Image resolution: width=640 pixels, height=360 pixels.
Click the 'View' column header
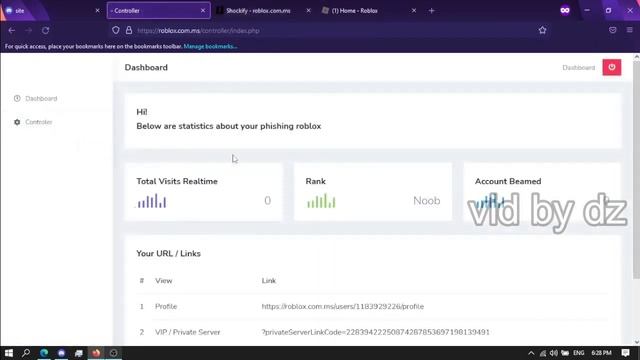[x=164, y=281]
